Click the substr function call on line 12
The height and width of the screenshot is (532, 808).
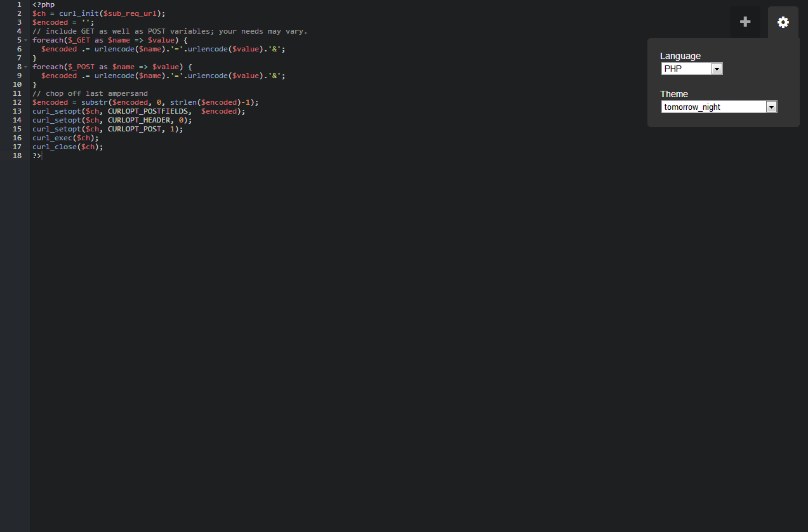(x=94, y=102)
